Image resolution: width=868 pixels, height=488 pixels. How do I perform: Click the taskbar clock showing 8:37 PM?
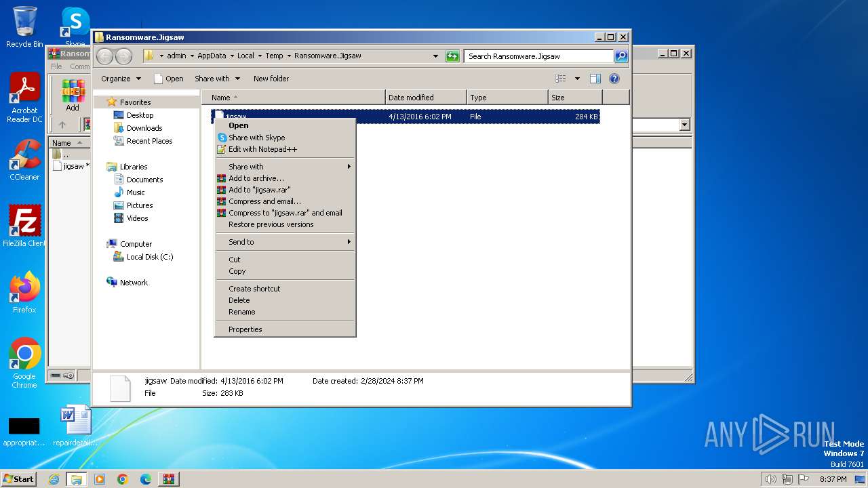coord(833,479)
